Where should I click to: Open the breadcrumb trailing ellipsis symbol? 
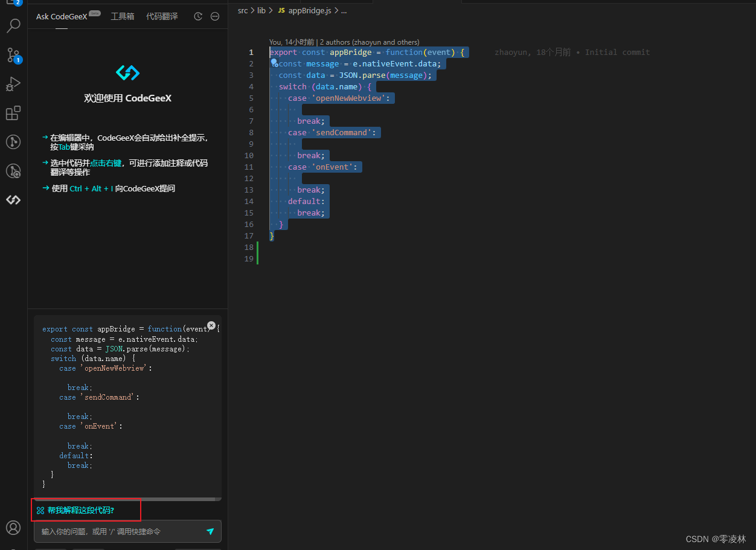click(344, 11)
